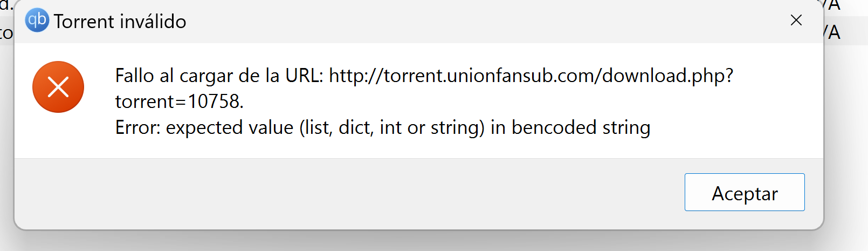Click empty title bar area of dialog

coord(485,22)
